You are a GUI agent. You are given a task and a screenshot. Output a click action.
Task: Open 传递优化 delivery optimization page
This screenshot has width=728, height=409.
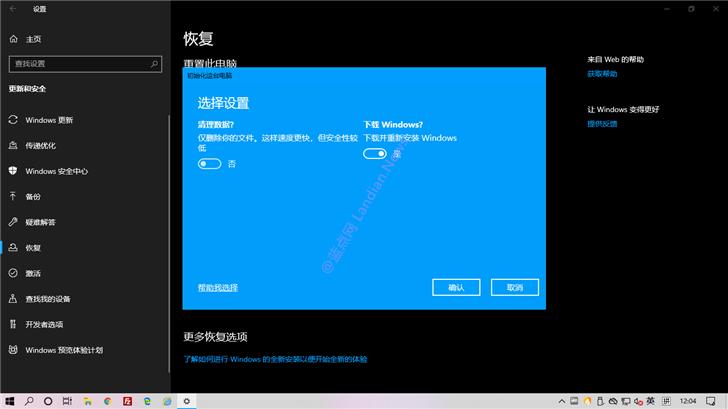[40, 146]
